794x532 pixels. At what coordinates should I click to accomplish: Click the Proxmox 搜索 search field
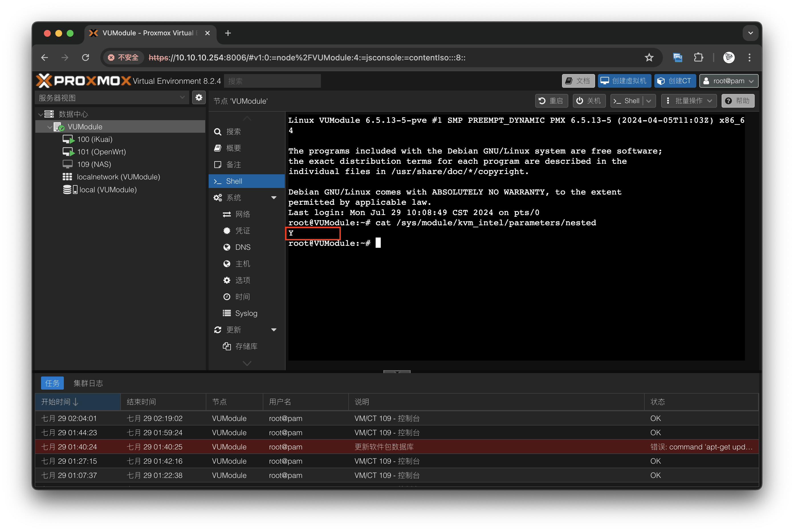point(272,81)
